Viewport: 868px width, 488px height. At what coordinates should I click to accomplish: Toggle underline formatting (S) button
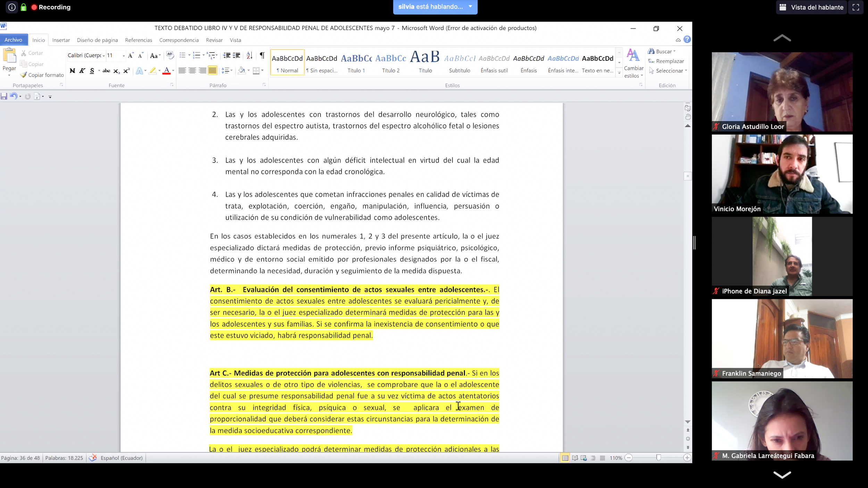(92, 71)
